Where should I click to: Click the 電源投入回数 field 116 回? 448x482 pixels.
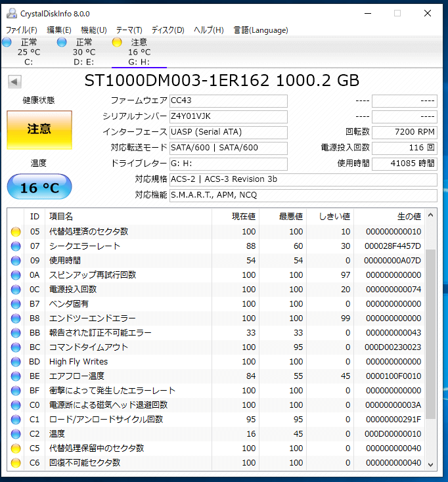[405, 148]
